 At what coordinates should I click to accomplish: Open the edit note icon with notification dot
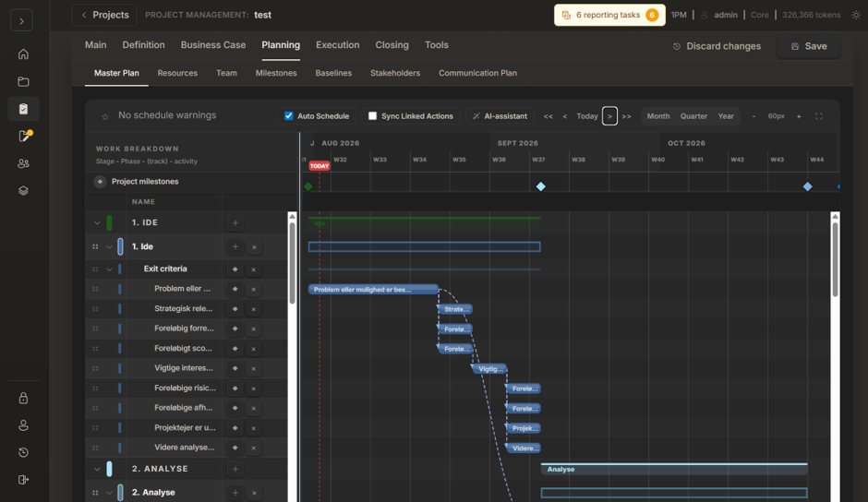coord(24,137)
